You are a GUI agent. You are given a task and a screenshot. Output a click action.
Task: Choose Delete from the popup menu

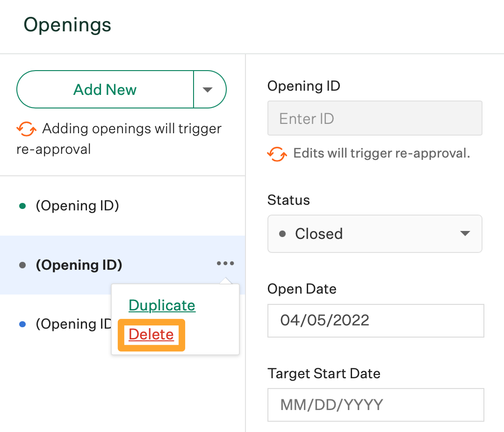point(151,335)
